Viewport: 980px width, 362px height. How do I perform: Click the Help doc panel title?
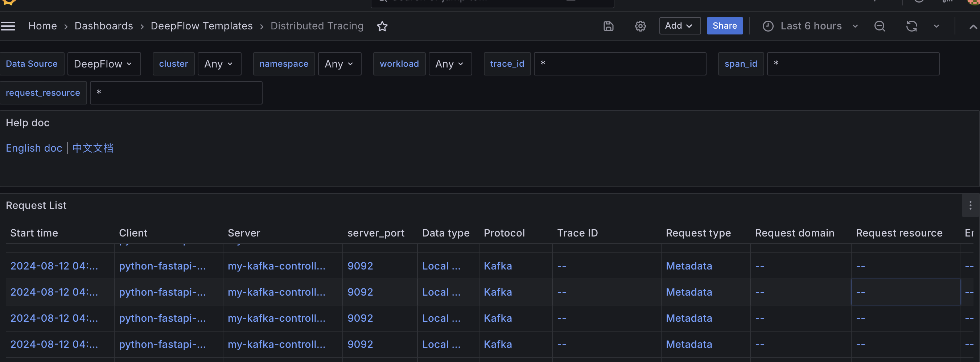pyautogui.click(x=28, y=123)
